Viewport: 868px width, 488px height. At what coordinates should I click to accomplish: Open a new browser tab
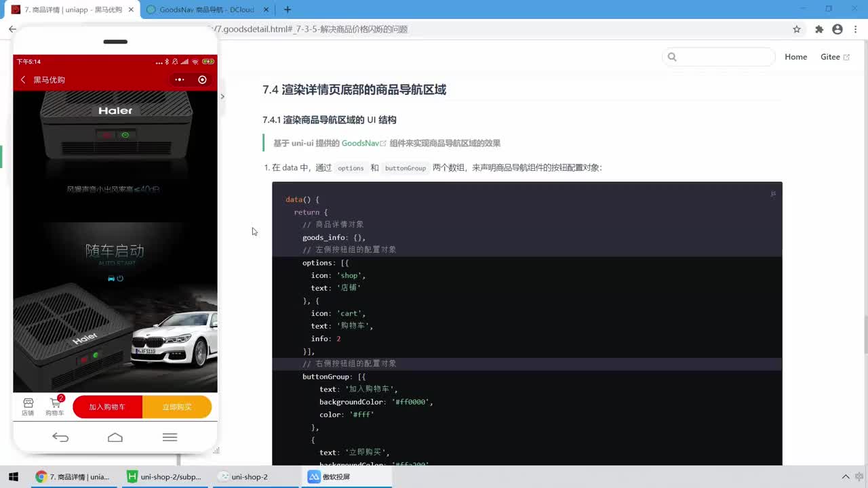click(x=288, y=9)
